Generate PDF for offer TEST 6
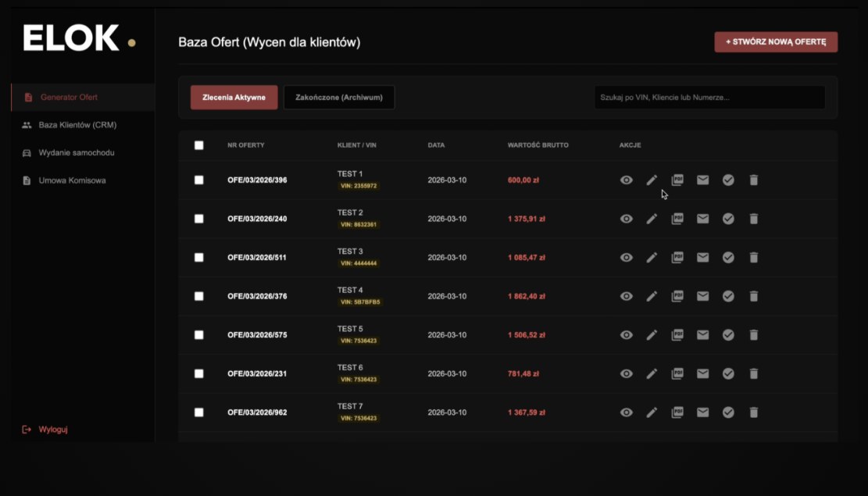Screen dimensions: 868x496 click(677, 373)
